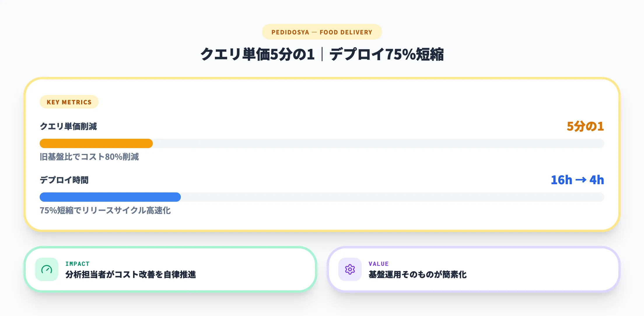
Task: Click the 75%短縮でリリースサイクル高速化 caption
Action: point(105,210)
